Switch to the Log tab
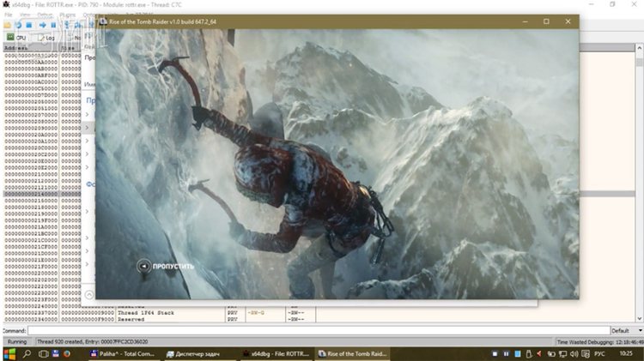 coord(47,38)
